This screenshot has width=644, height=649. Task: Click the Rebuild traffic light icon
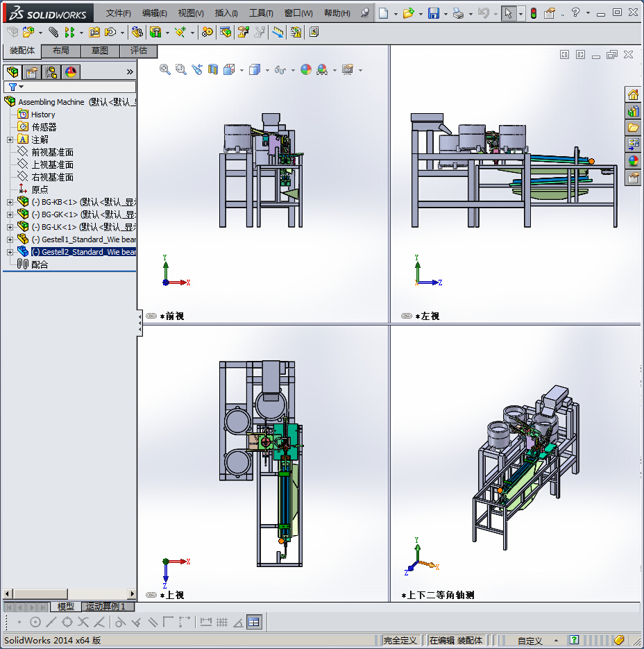coord(533,13)
